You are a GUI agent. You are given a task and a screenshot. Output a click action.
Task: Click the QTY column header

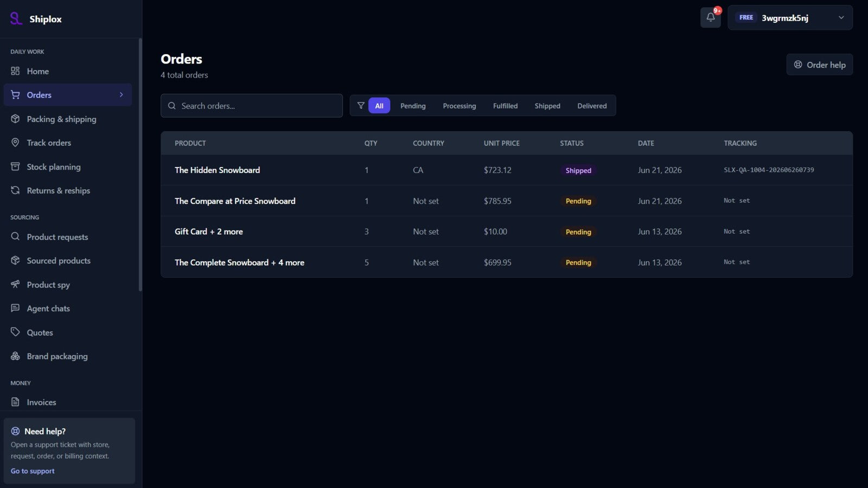(371, 143)
